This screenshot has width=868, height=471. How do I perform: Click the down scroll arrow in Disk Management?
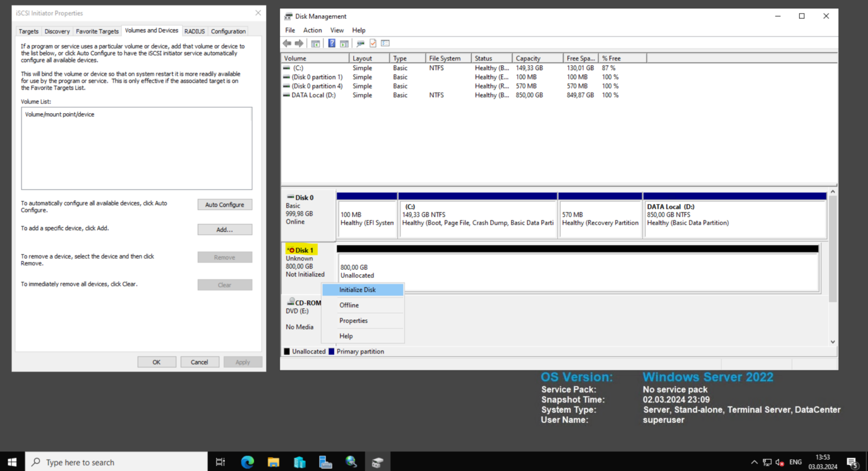pos(833,341)
